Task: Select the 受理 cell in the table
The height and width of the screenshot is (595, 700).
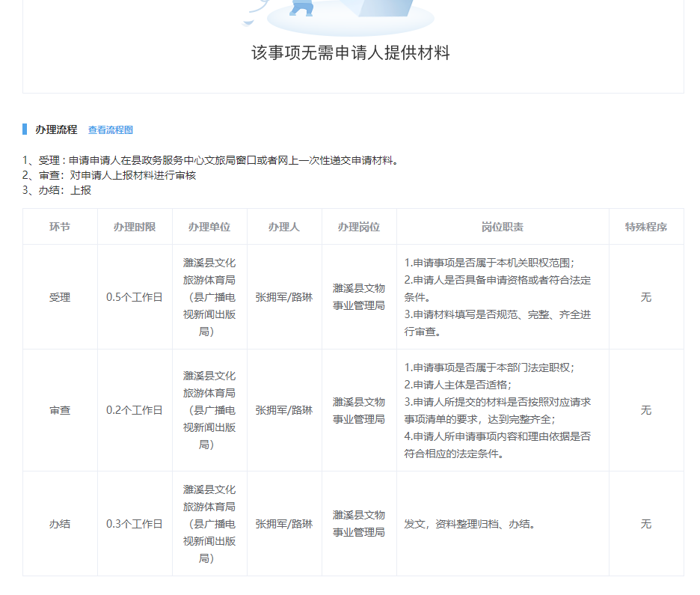Action: click(x=60, y=297)
